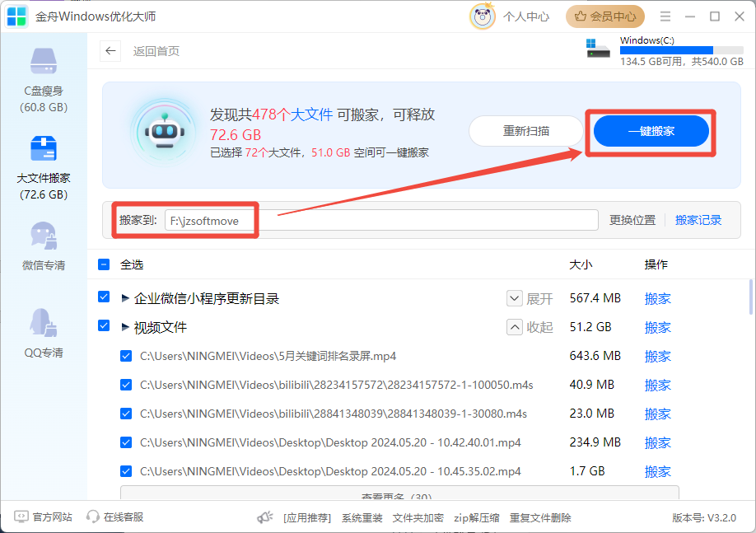Image resolution: width=756 pixels, height=533 pixels.
Task: Open 搬家记录 link
Action: pyautogui.click(x=698, y=221)
